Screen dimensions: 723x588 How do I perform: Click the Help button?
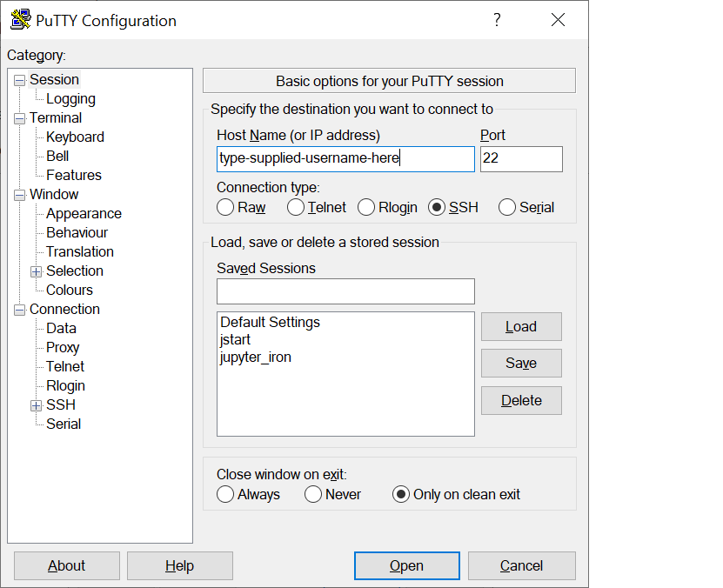point(180,566)
